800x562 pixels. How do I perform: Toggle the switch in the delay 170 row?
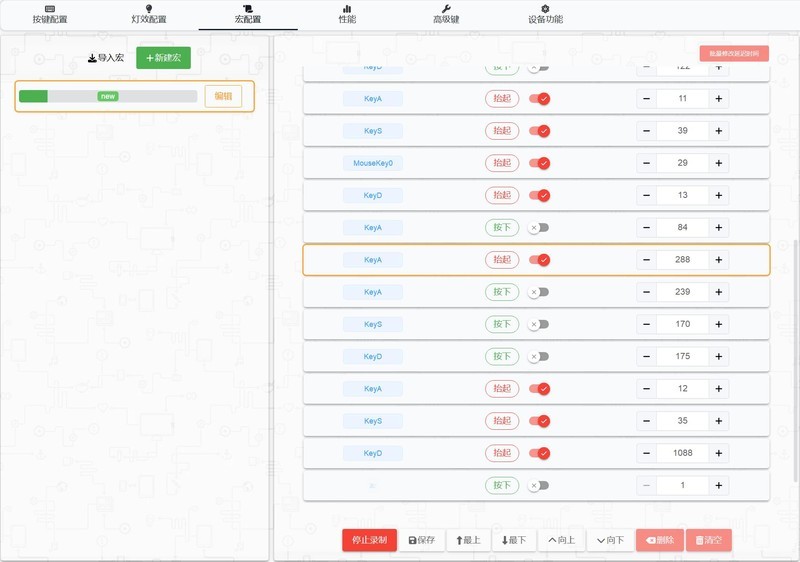(538, 324)
